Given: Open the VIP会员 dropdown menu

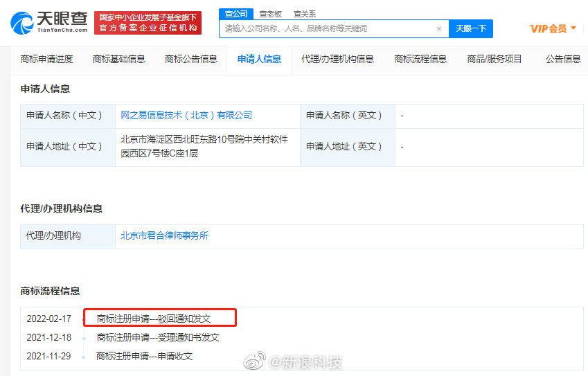Looking at the screenshot, I should click(x=553, y=28).
